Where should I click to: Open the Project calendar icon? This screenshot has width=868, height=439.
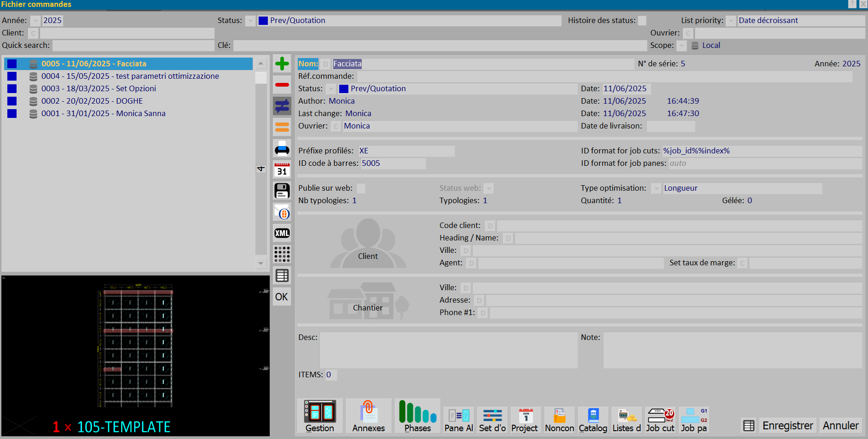tap(525, 420)
